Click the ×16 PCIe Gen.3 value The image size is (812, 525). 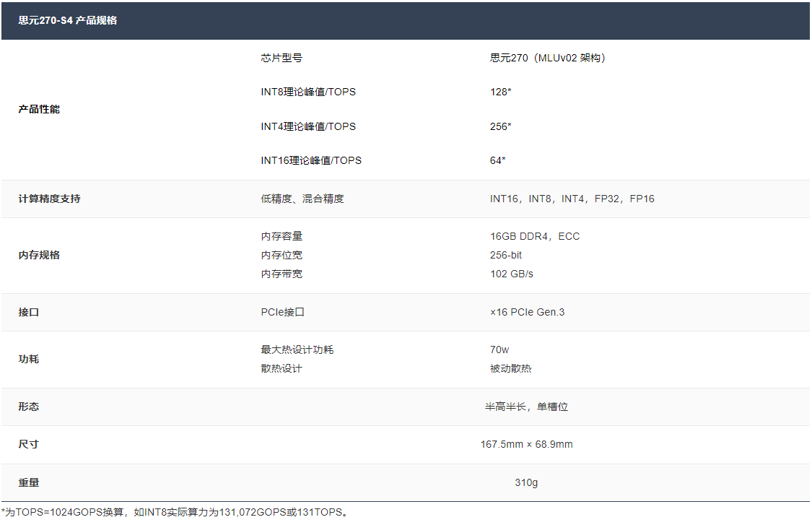[x=527, y=313]
